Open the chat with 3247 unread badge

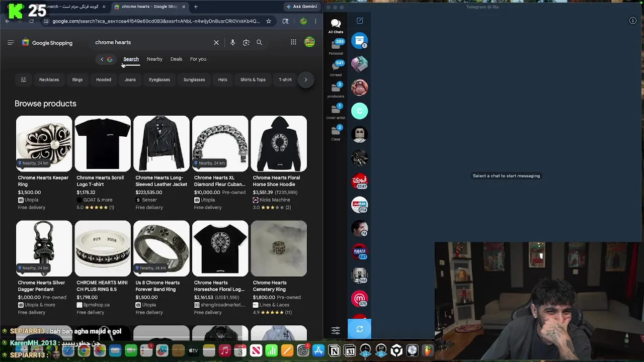(360, 182)
